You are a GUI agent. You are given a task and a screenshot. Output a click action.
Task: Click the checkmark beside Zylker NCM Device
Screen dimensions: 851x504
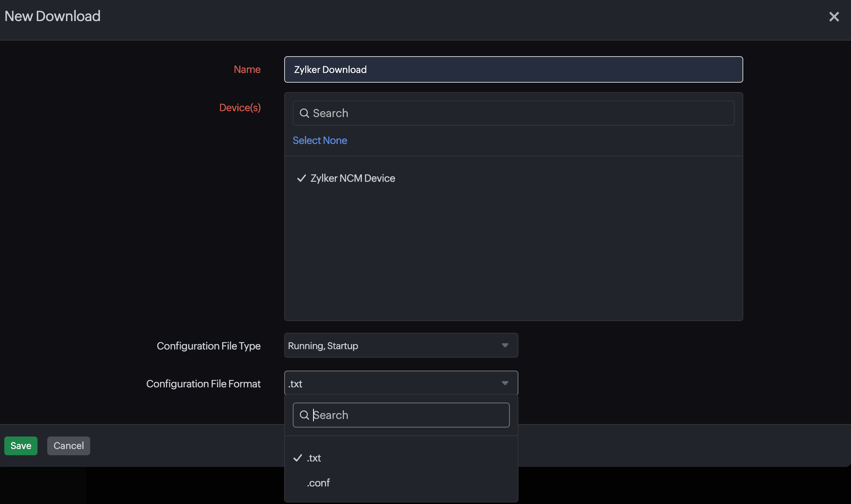click(x=301, y=178)
